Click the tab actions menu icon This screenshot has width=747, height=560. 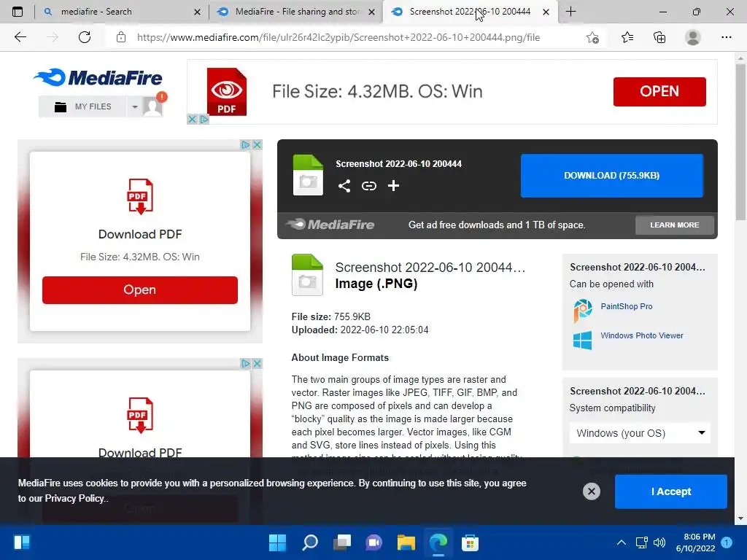(18, 12)
